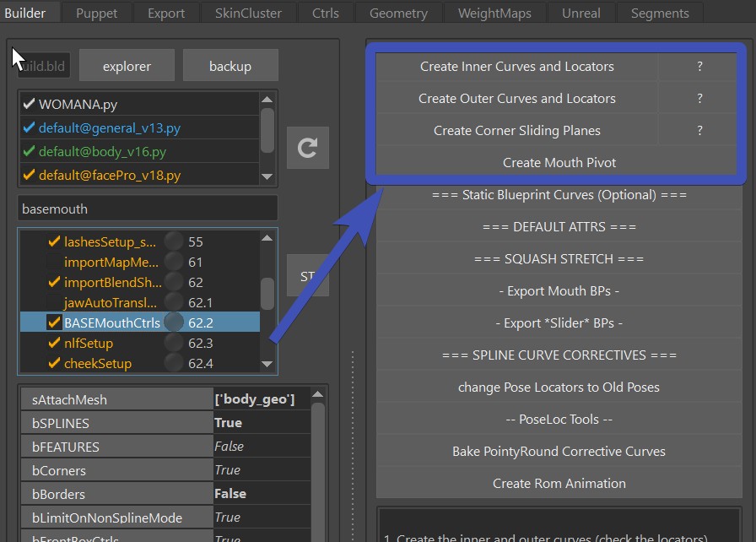Uncheck the nlfSetup function checkbox
The height and width of the screenshot is (542, 756).
[54, 343]
